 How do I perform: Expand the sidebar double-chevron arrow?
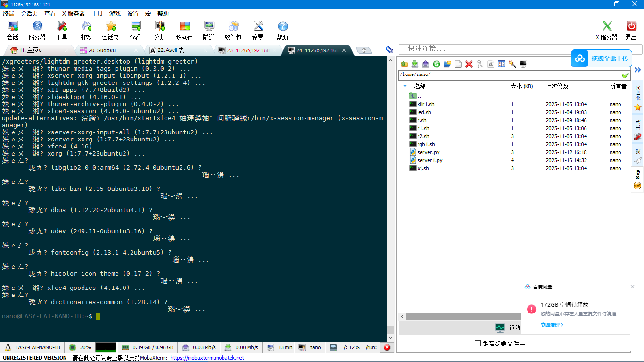pyautogui.click(x=638, y=70)
